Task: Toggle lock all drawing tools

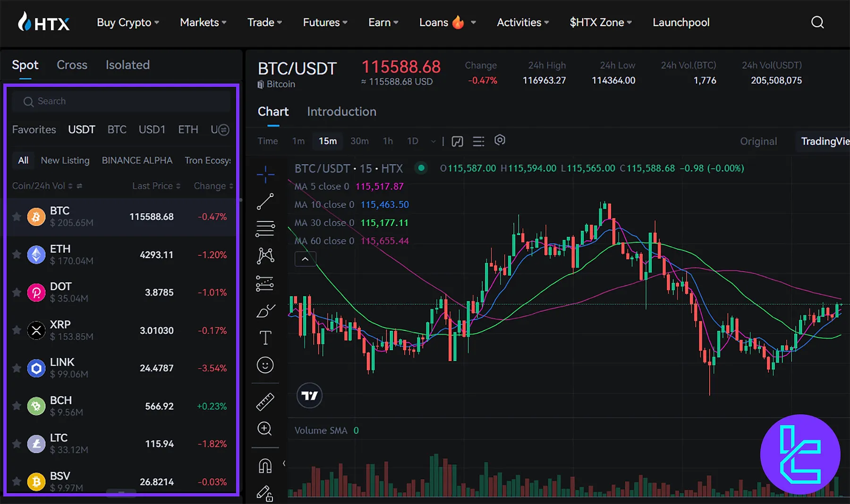Action: [x=265, y=493]
